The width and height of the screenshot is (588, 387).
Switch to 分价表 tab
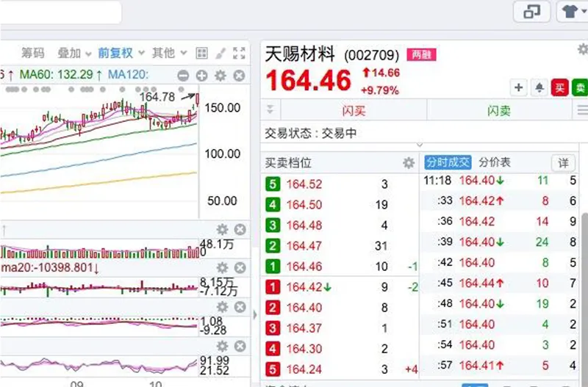click(495, 162)
